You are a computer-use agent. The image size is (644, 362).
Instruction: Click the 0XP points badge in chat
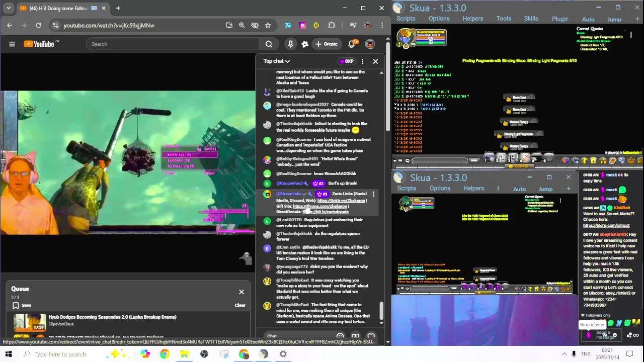point(347,61)
